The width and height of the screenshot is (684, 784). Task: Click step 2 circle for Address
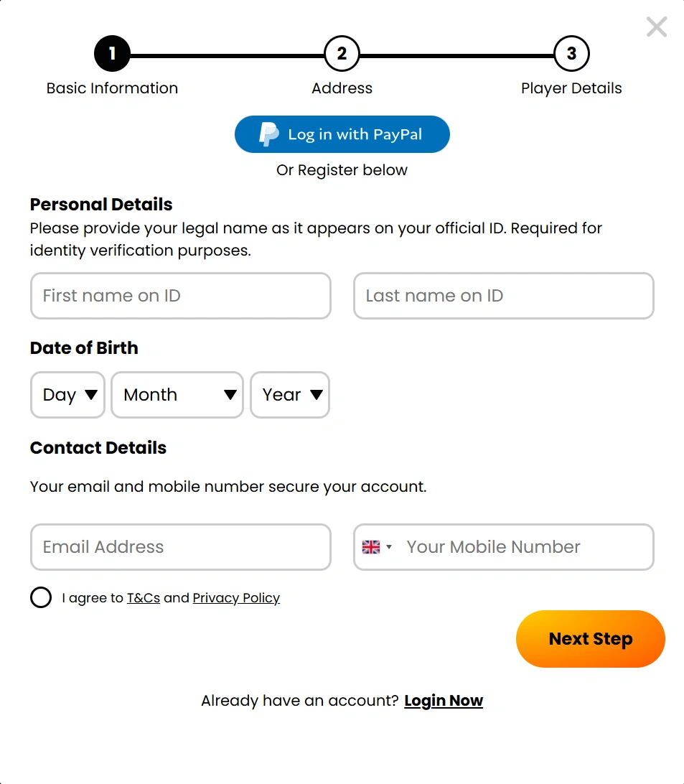click(342, 52)
